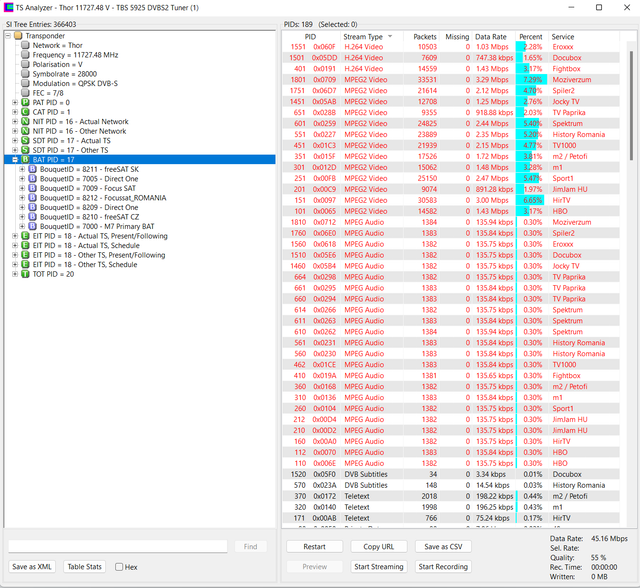
Task: Sort by the Missing column header
Action: pos(456,37)
